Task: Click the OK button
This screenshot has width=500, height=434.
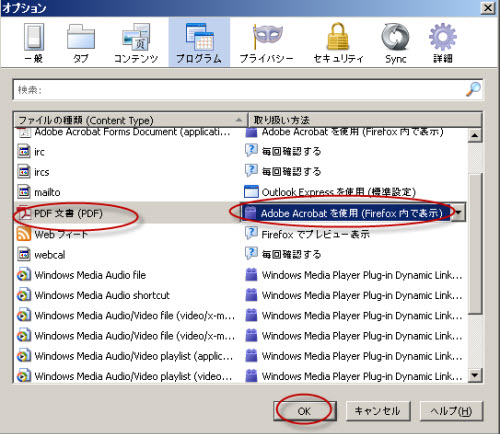Action: pyautogui.click(x=305, y=411)
